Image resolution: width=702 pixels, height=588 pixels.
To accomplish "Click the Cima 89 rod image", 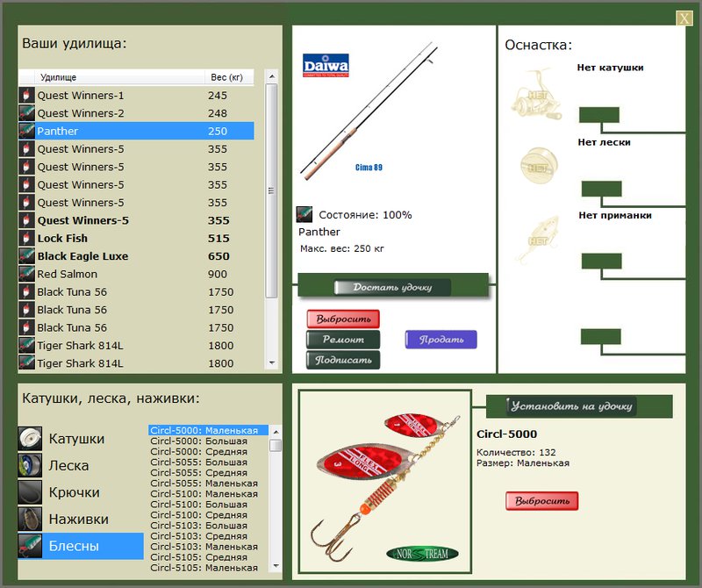I will [369, 111].
